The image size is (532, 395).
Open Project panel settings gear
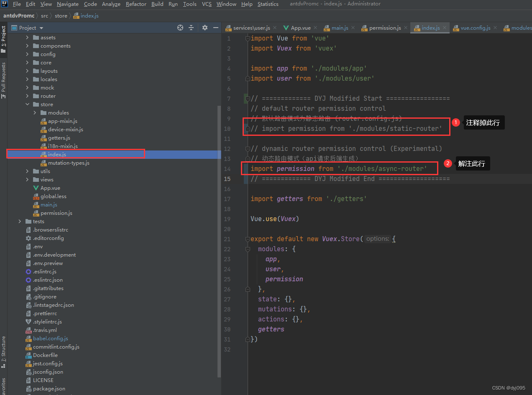[x=205, y=28]
